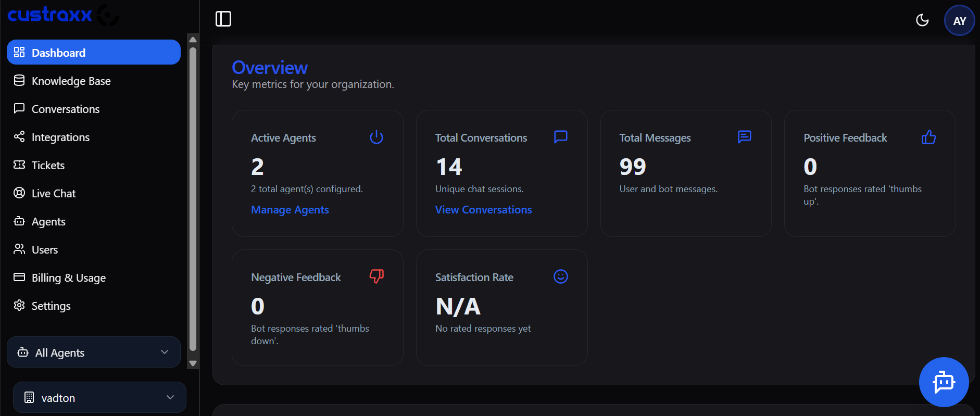Go to Users page
This screenshot has width=980, height=416.
(x=94, y=249)
